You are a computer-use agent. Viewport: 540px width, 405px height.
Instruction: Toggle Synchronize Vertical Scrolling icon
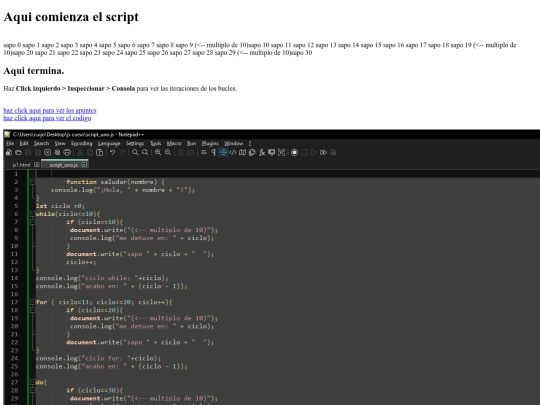(x=180, y=152)
